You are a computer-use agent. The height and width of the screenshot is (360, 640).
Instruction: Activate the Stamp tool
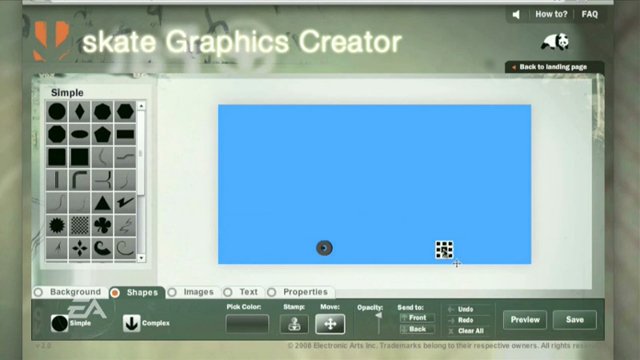294,324
